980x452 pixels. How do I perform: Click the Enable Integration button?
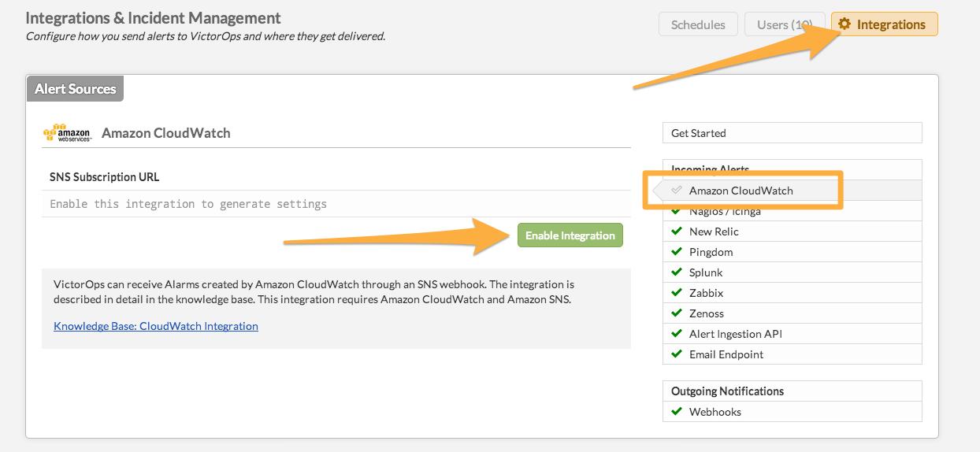pyautogui.click(x=570, y=235)
